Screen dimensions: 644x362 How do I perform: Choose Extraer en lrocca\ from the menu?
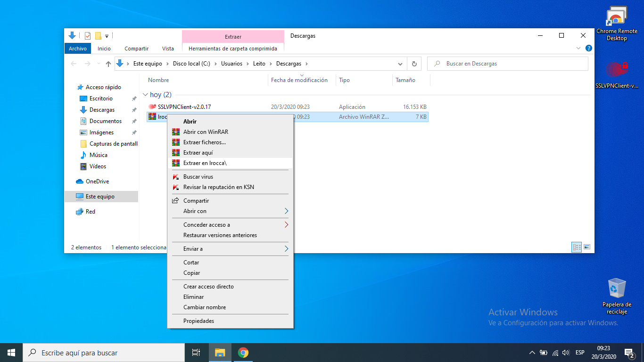click(231, 163)
